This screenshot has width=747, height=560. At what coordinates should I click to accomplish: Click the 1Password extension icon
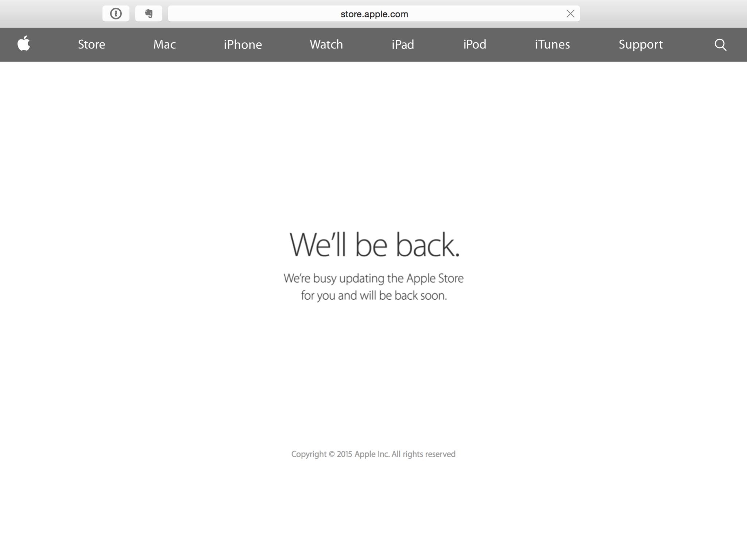tap(116, 13)
